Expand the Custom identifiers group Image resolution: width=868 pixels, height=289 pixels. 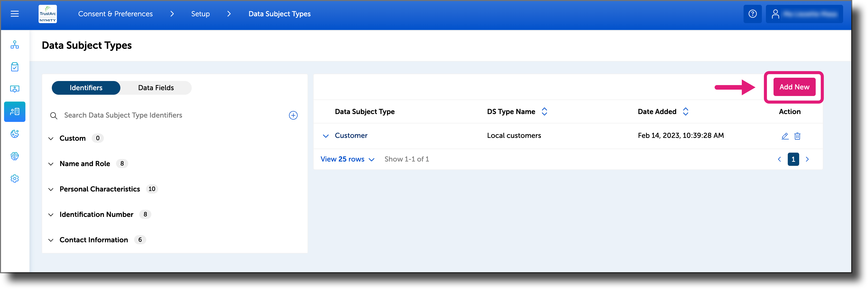click(51, 138)
